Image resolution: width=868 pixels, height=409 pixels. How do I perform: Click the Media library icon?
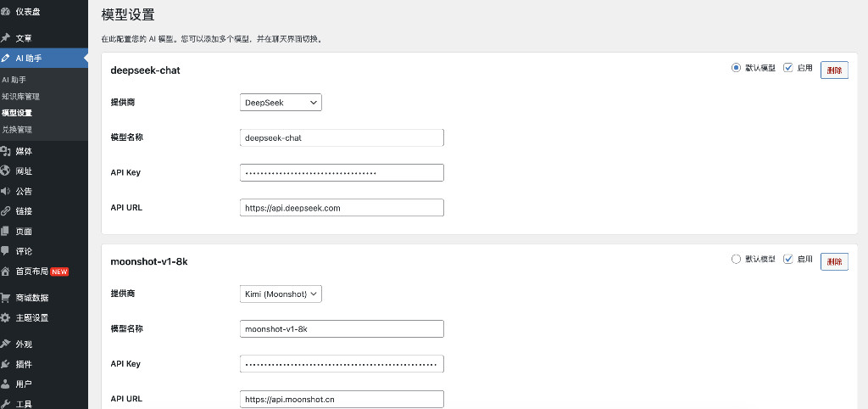[6, 151]
